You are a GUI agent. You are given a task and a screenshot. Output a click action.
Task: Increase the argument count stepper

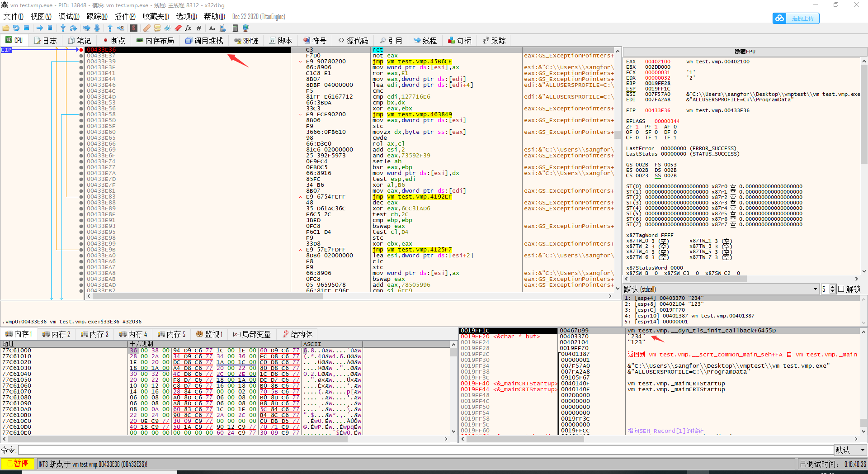(832, 287)
